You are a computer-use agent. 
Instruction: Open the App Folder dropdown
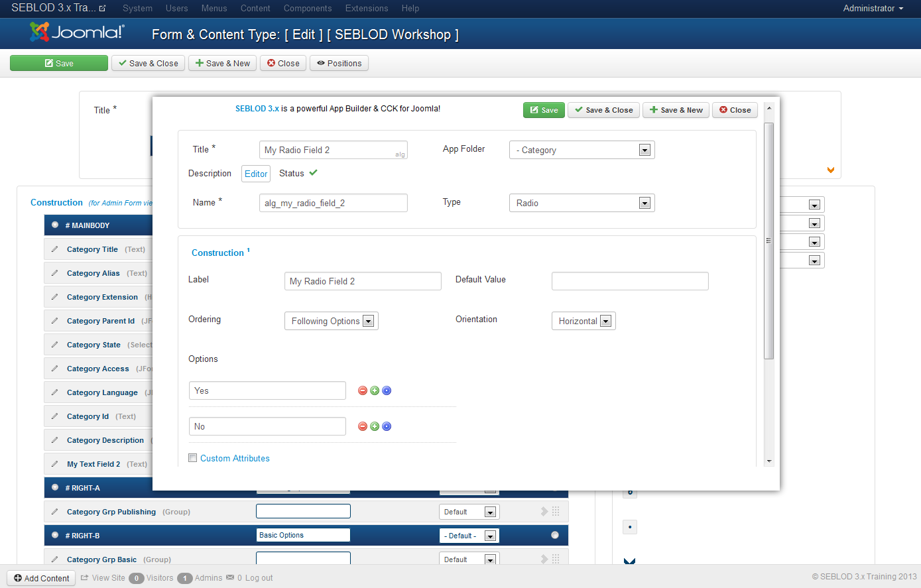(582, 150)
